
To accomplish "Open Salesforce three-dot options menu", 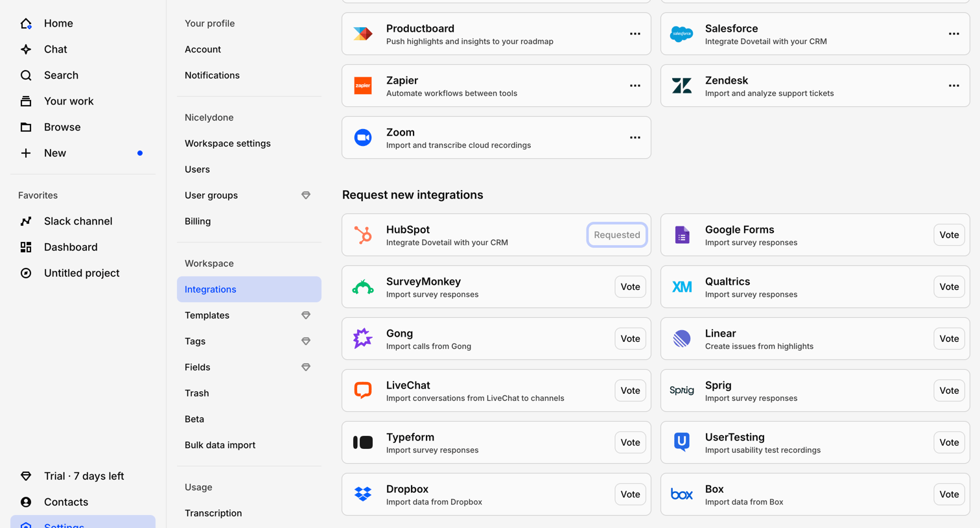I will coord(954,34).
